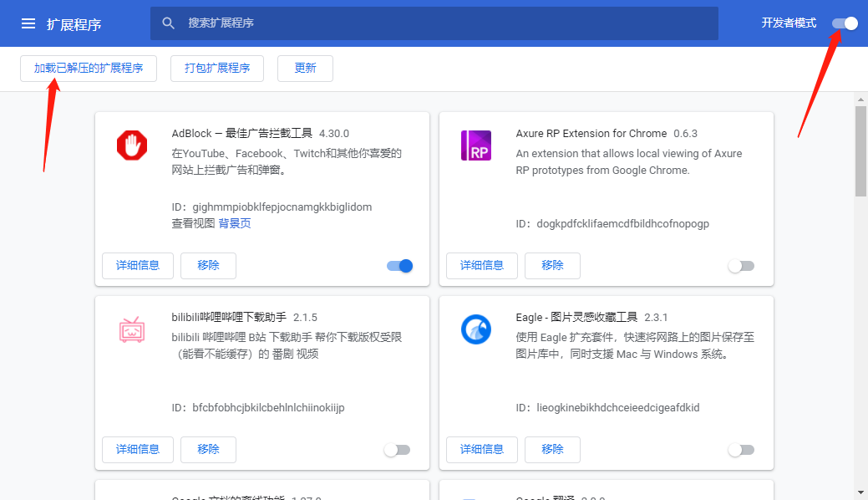Click the scrollbar down arrow
The image size is (868, 500).
coord(860,492)
